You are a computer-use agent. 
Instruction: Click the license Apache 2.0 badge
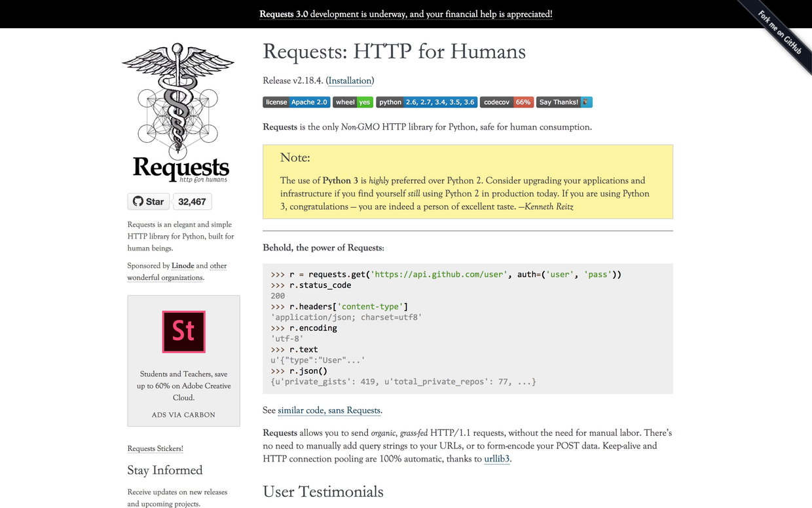[x=296, y=102]
